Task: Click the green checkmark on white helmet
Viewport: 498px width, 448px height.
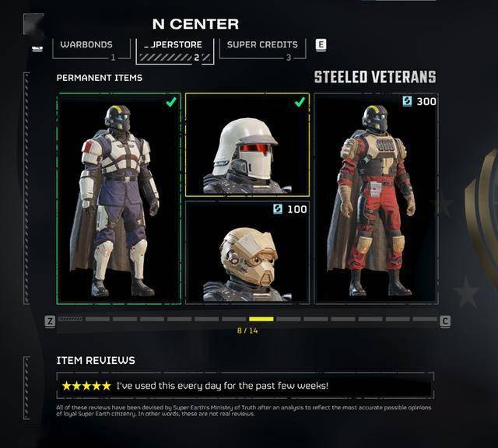Action: click(300, 102)
